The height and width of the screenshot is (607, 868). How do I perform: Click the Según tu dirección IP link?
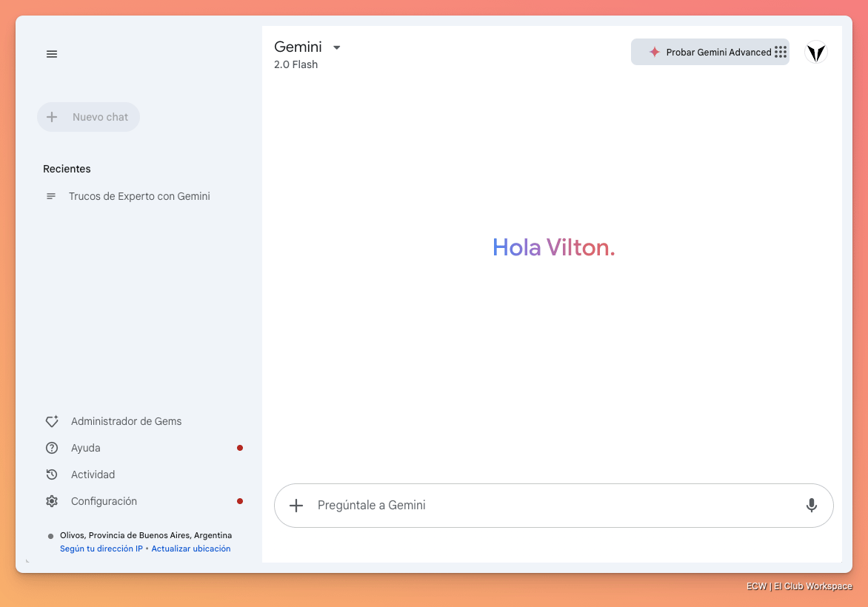(x=101, y=549)
